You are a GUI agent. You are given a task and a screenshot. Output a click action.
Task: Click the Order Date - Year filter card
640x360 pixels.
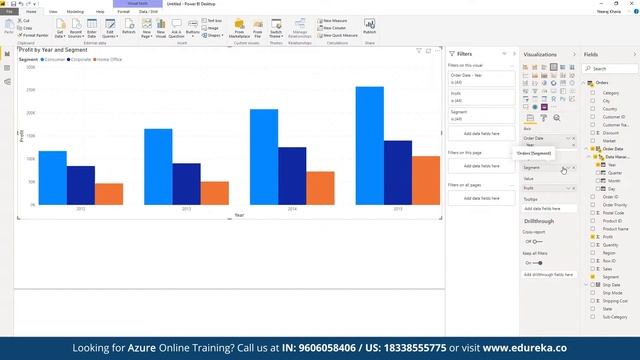481,78
